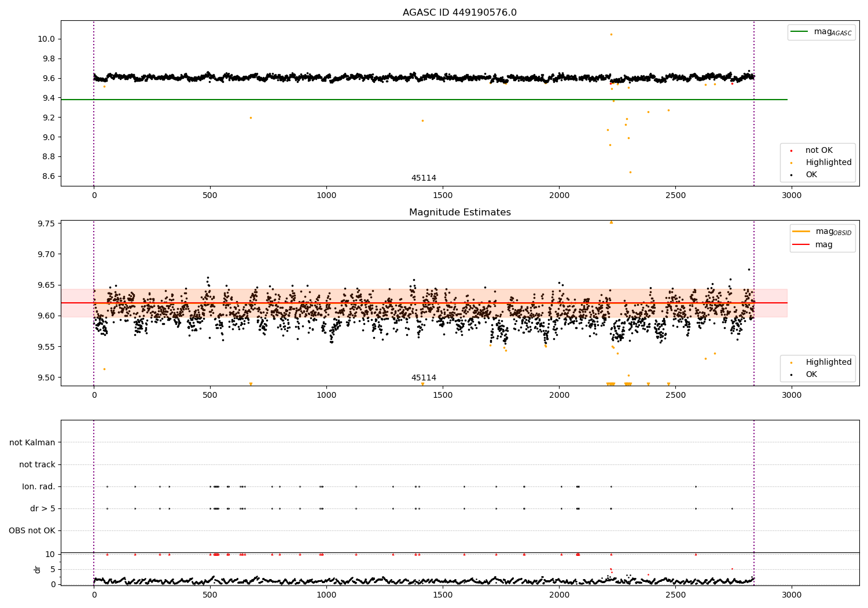868x608 pixels.
Task: Click the 'OBS not OK' row label
Action: [x=32, y=530]
